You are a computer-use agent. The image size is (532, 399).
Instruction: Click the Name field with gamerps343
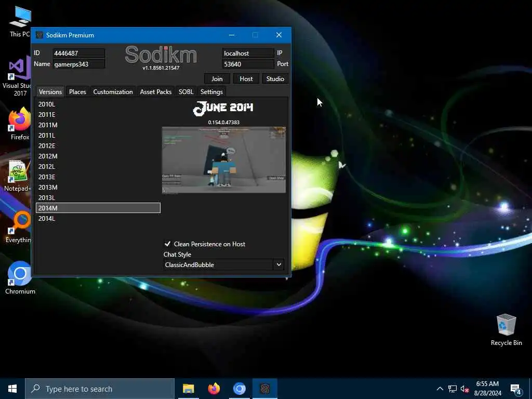point(79,64)
